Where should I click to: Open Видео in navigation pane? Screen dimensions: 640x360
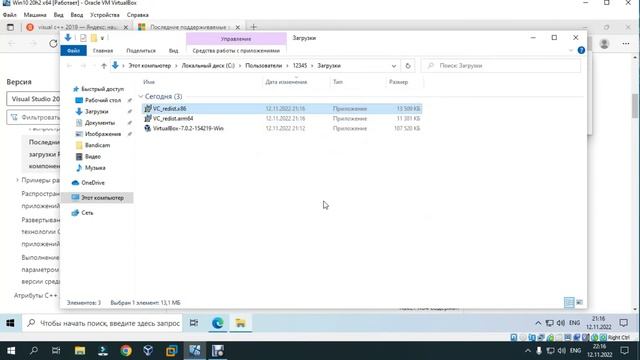click(x=93, y=156)
